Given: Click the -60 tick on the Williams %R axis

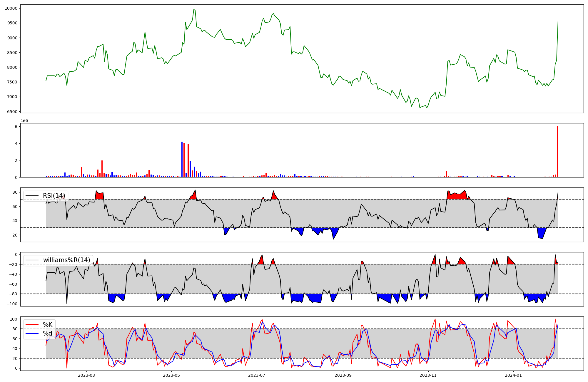Looking at the screenshot, I should [13, 284].
